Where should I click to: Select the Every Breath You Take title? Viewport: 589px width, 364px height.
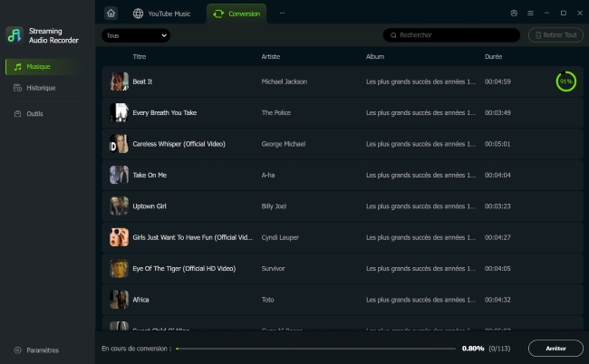coord(165,112)
